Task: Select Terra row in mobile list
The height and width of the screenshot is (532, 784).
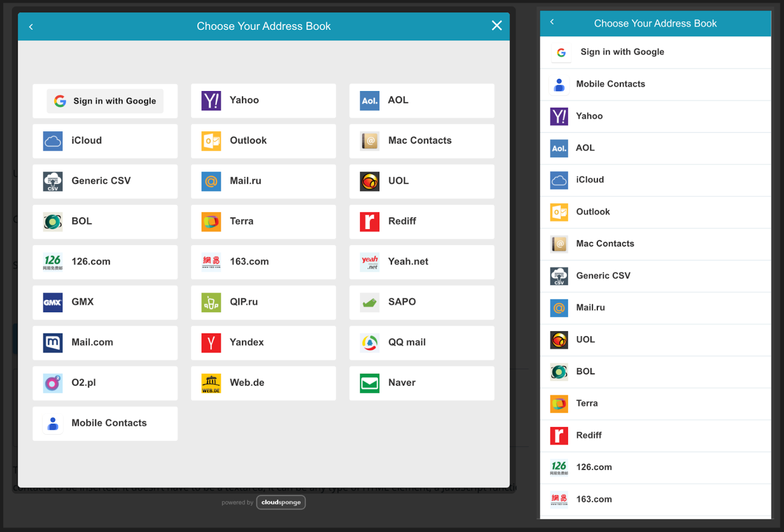Action: [x=655, y=404]
